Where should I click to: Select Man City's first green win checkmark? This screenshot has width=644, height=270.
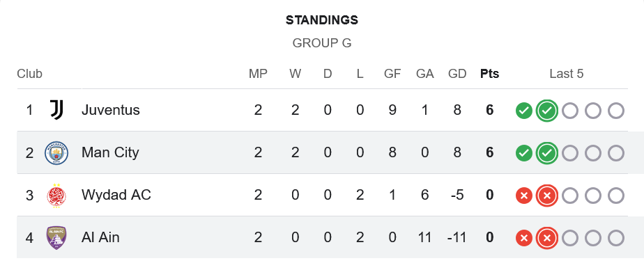pos(524,153)
